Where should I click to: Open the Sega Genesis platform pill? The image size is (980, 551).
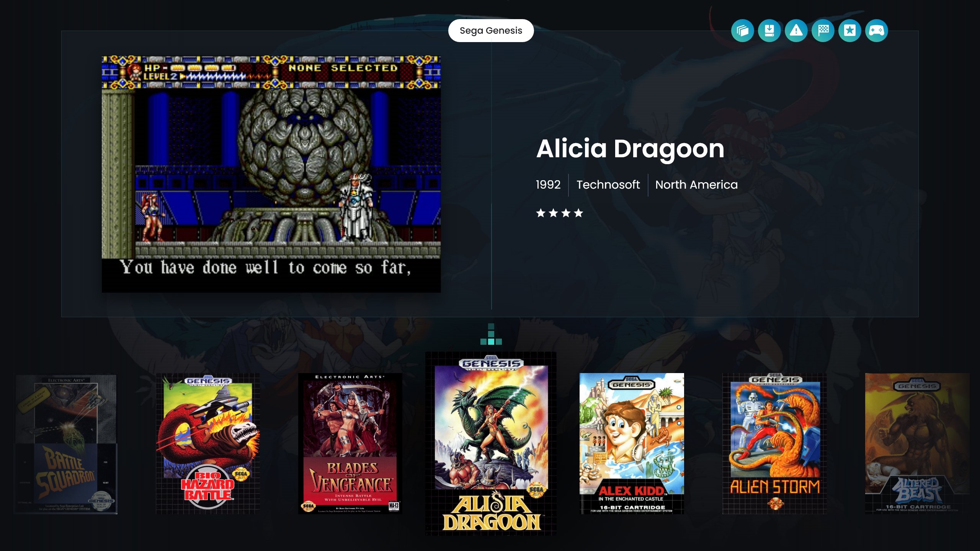click(x=491, y=31)
